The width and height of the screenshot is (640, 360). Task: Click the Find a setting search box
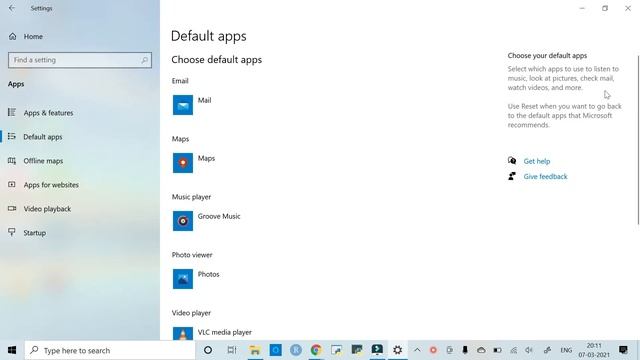coord(80,60)
